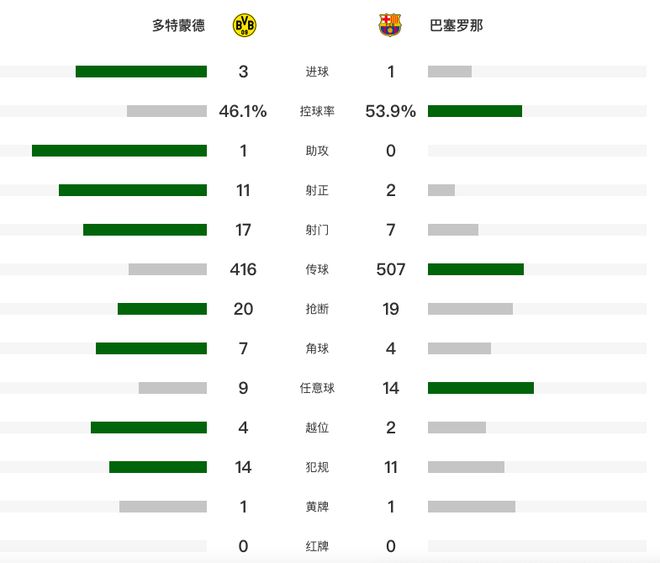
Task: Click Barcelona's green 控球率 bar
Action: click(475, 111)
